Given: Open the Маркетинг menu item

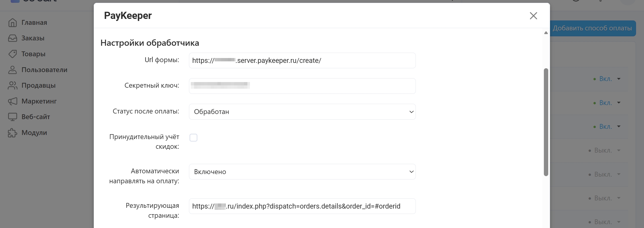Looking at the screenshot, I should tap(39, 101).
